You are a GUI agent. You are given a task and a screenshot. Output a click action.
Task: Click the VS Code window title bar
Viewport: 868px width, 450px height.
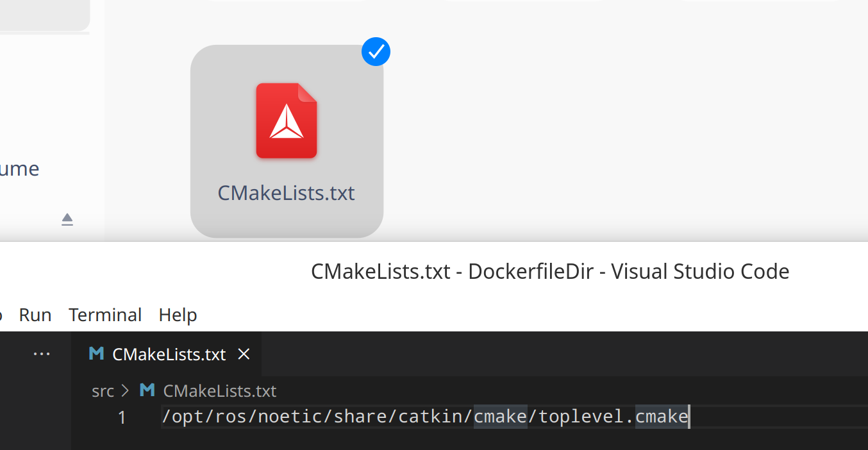click(549, 271)
